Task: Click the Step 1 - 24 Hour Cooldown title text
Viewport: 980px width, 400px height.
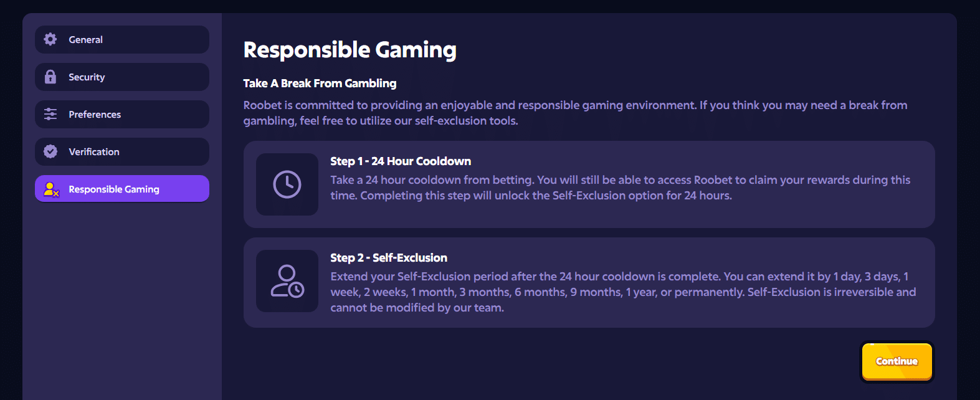Action: pyautogui.click(x=401, y=161)
